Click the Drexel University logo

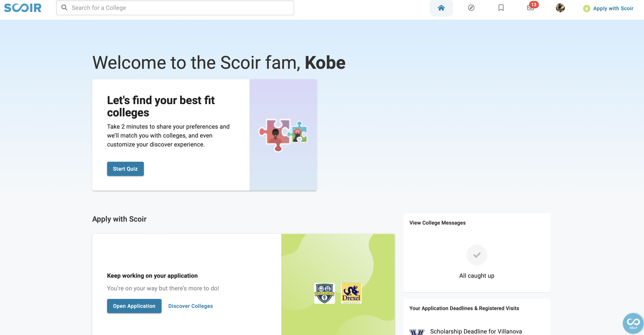(x=351, y=293)
